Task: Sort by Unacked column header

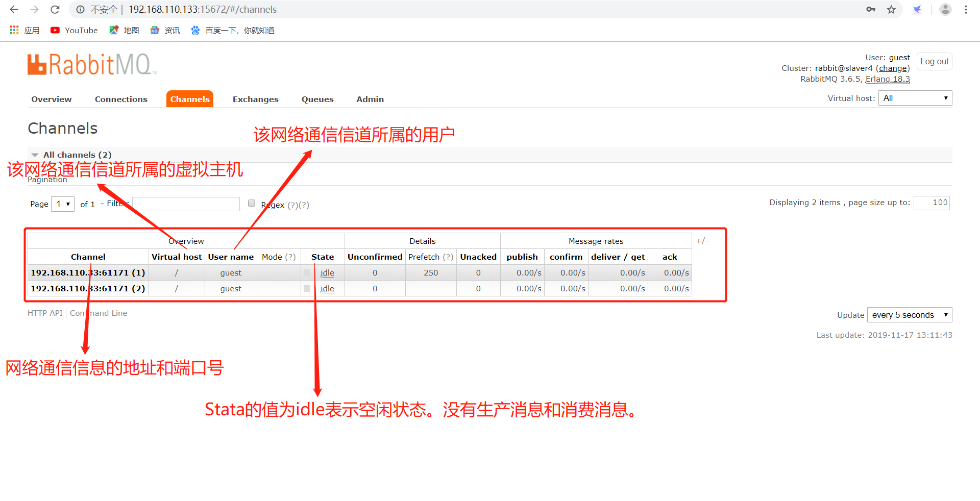Action: [x=478, y=257]
